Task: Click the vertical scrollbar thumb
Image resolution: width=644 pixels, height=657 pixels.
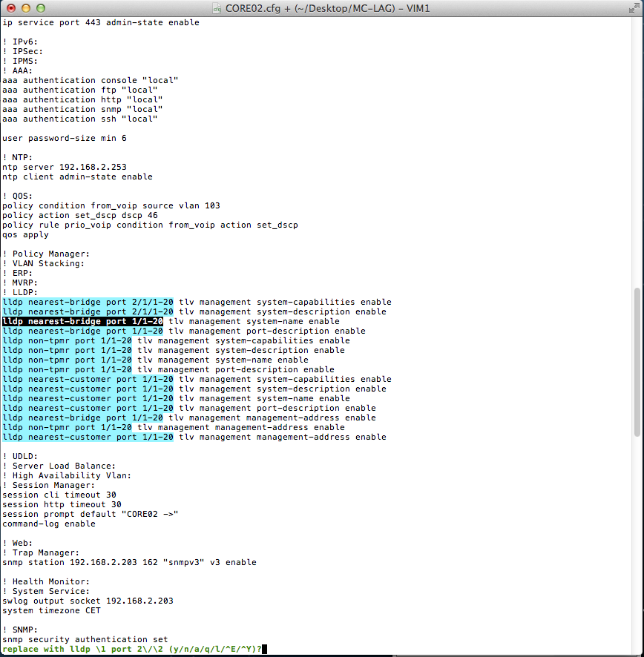Action: click(638, 361)
